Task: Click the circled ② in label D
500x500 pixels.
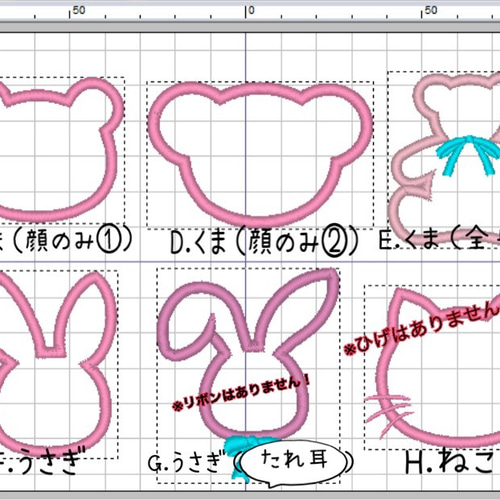Action: tap(336, 240)
